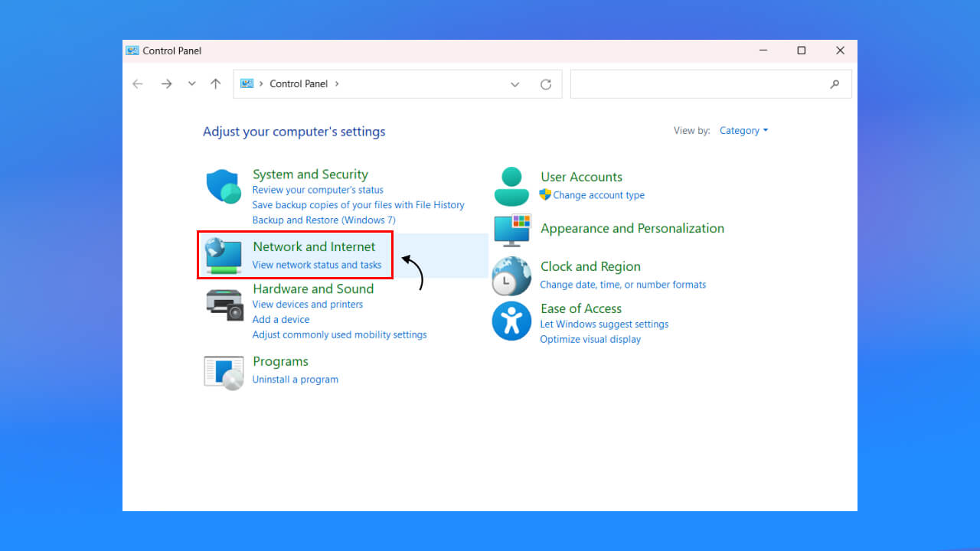Open Clock and Region heading

pyautogui.click(x=590, y=266)
